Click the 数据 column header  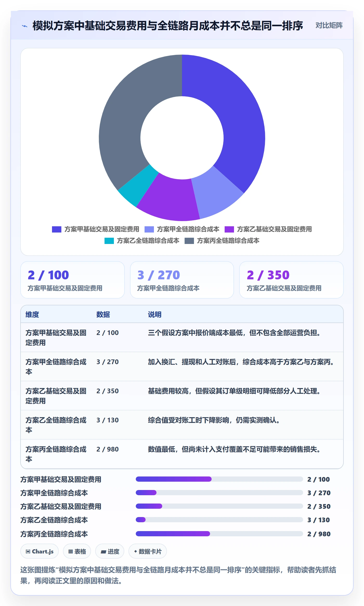click(x=103, y=314)
